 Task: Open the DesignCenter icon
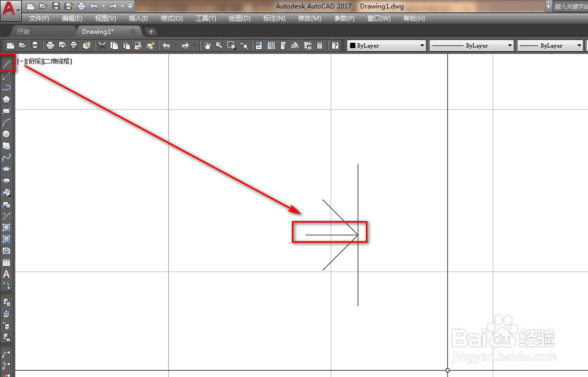click(271, 46)
